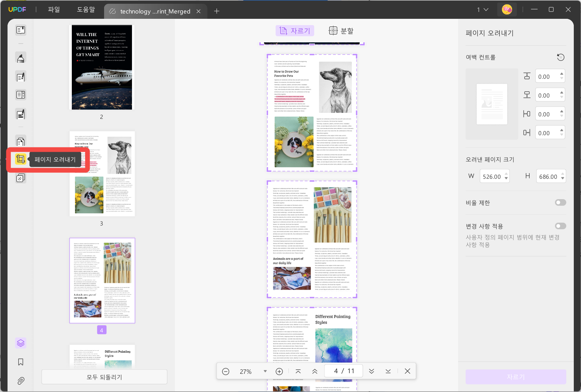The height and width of the screenshot is (392, 581).
Task: Click the margin preview page illustration
Action: [492, 104]
